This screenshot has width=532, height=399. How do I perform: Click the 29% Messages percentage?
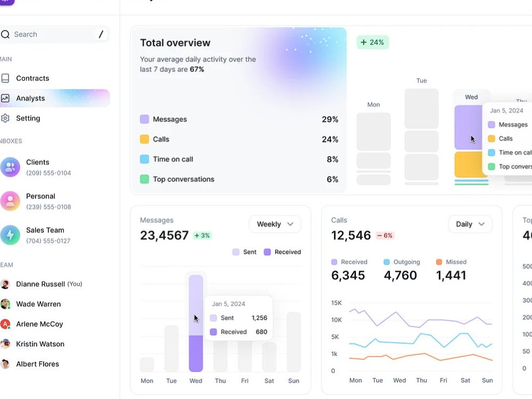point(330,119)
